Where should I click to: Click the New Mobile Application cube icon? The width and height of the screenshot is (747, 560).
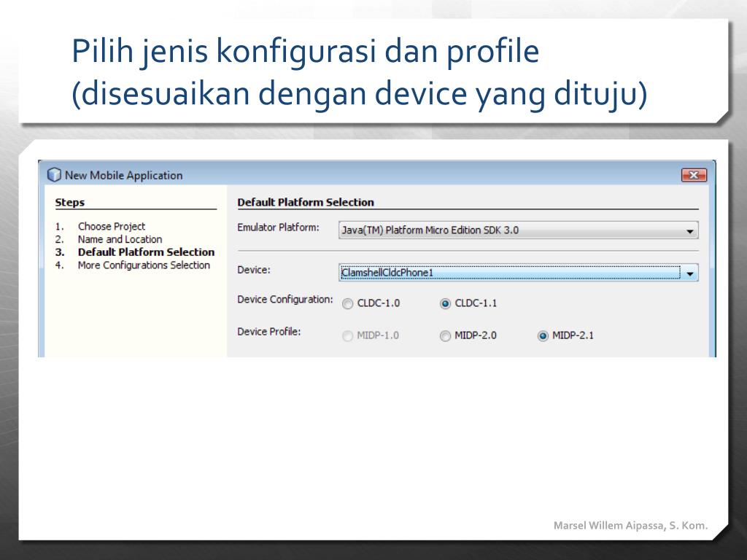pyautogui.click(x=54, y=175)
